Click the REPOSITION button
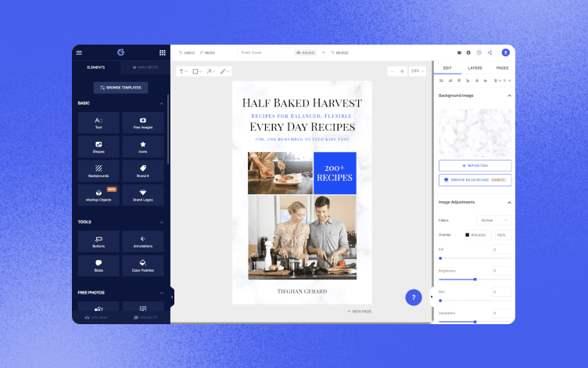The width and height of the screenshot is (588, 368). [x=475, y=166]
